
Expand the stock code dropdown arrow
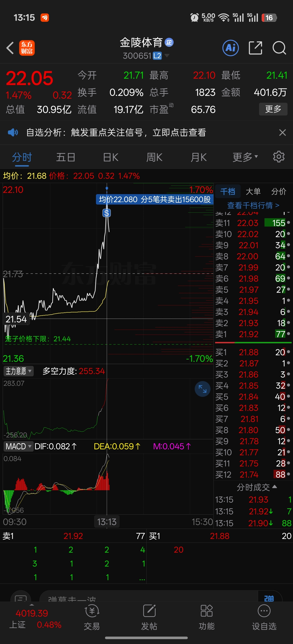[x=167, y=56]
